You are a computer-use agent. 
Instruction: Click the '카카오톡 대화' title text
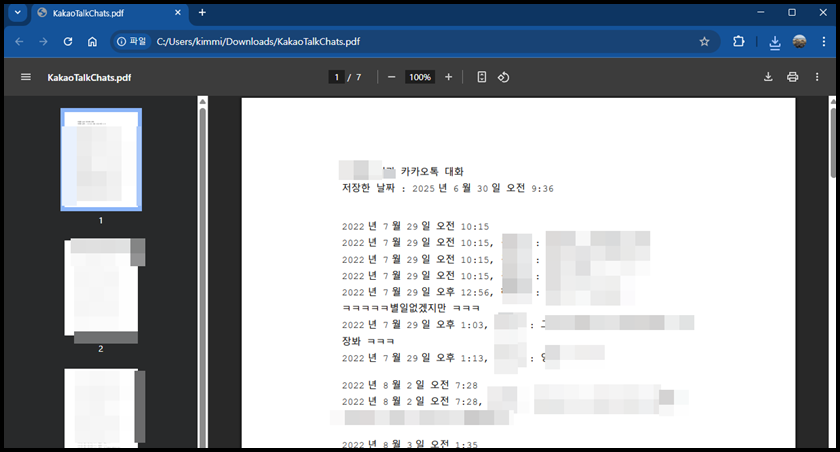coord(432,171)
